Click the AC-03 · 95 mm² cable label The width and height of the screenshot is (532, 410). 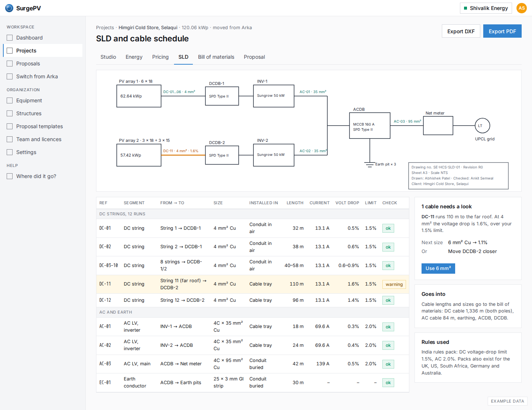(407, 122)
